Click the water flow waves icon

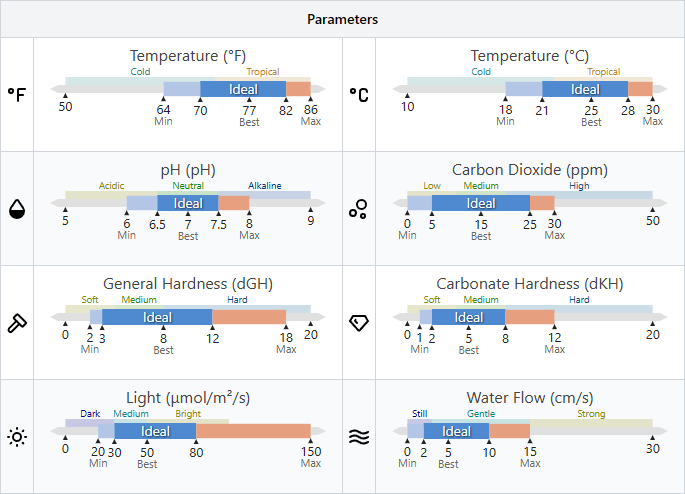click(x=359, y=436)
